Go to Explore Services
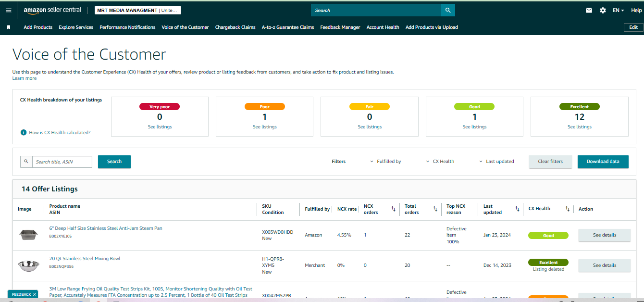The height and width of the screenshot is (302, 644). [76, 27]
